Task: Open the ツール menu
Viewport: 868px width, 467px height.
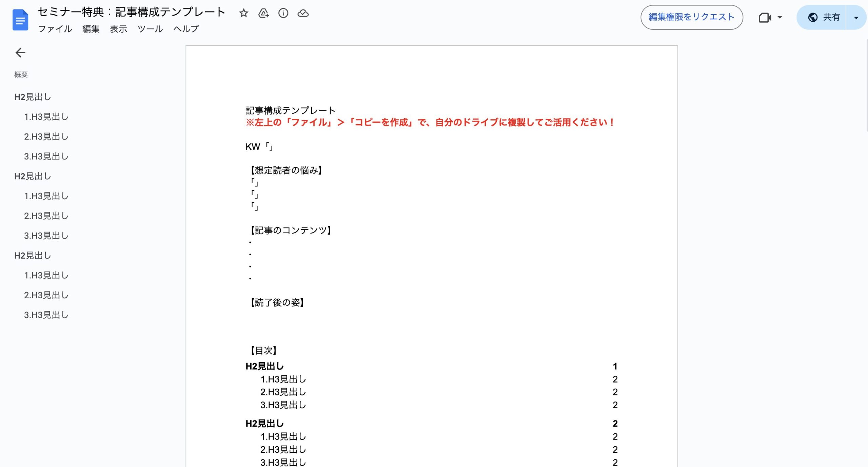Action: [150, 29]
